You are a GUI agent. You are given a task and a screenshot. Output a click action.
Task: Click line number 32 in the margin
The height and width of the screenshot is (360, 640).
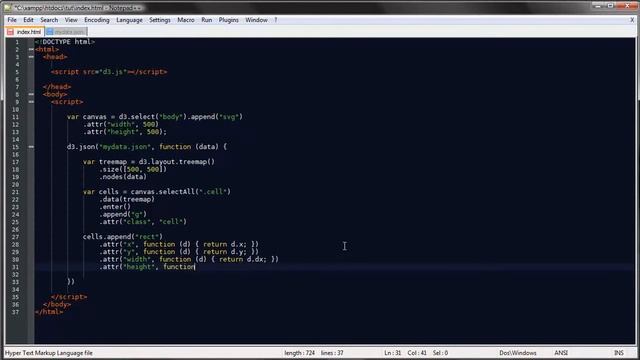[16, 274]
